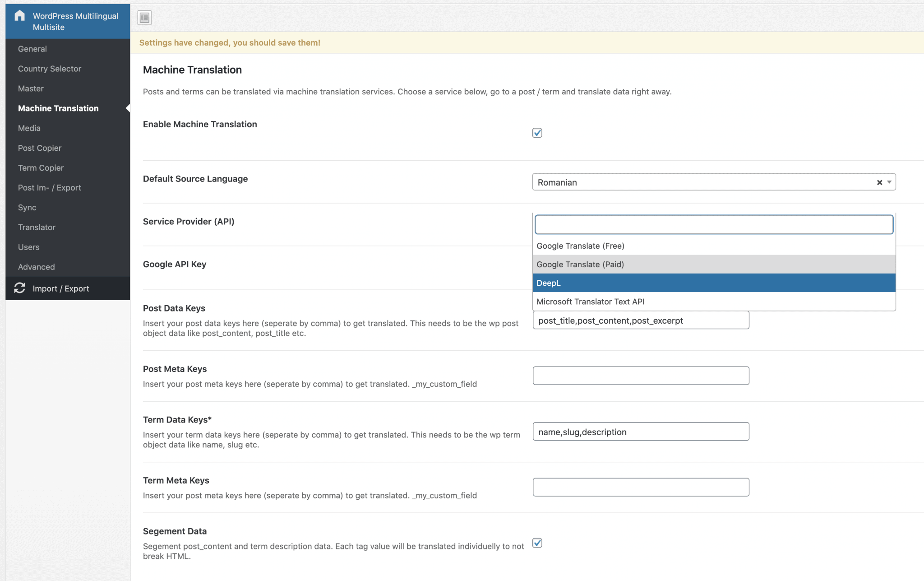
Task: Click the Machine Translation page heading
Action: click(192, 70)
